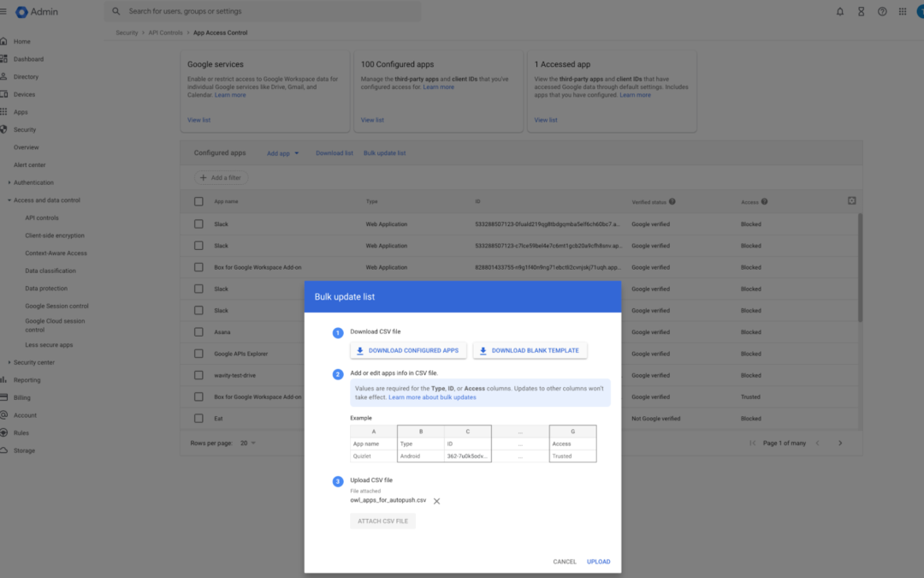Screen dimensions: 924x578
Task: Open the help question mark icon
Action: point(882,11)
